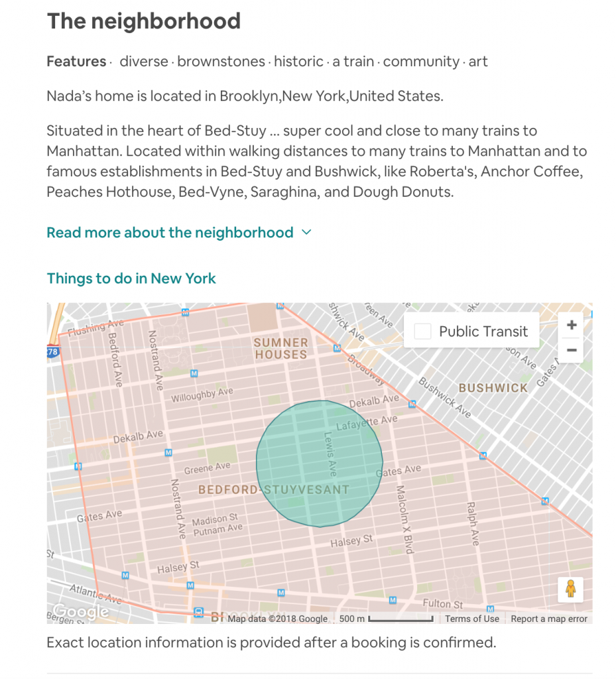
Task: Open the Terms of Use link
Action: (472, 619)
